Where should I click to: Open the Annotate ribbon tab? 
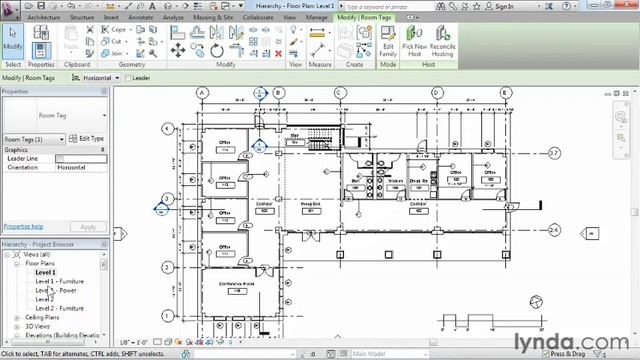coord(140,18)
